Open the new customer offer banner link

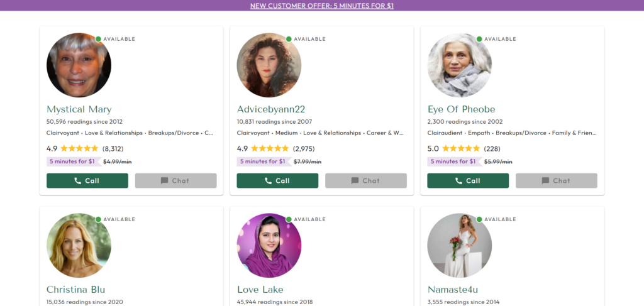[321, 6]
